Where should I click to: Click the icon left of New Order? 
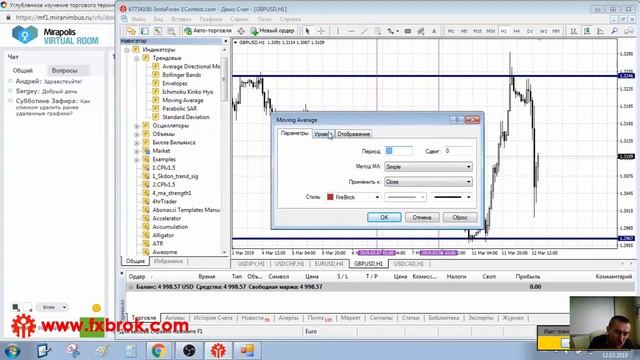[x=241, y=31]
